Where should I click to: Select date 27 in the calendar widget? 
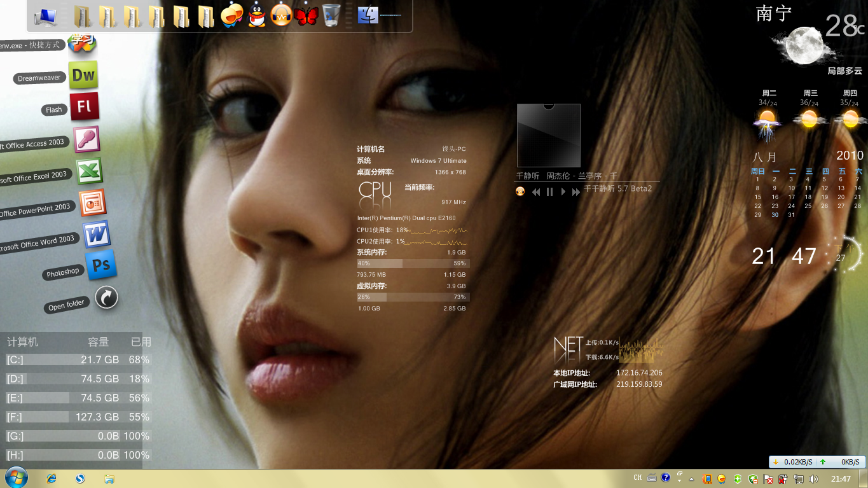coord(841,206)
